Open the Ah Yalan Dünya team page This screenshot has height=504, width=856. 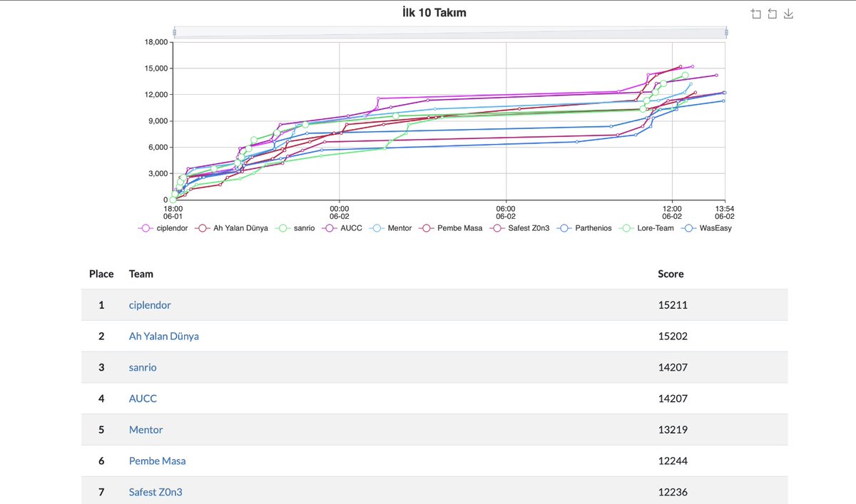tap(164, 336)
